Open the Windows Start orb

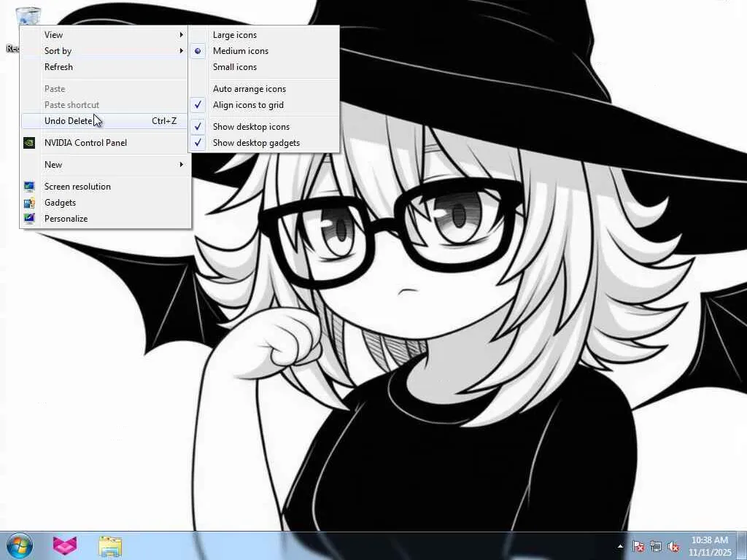[19, 545]
